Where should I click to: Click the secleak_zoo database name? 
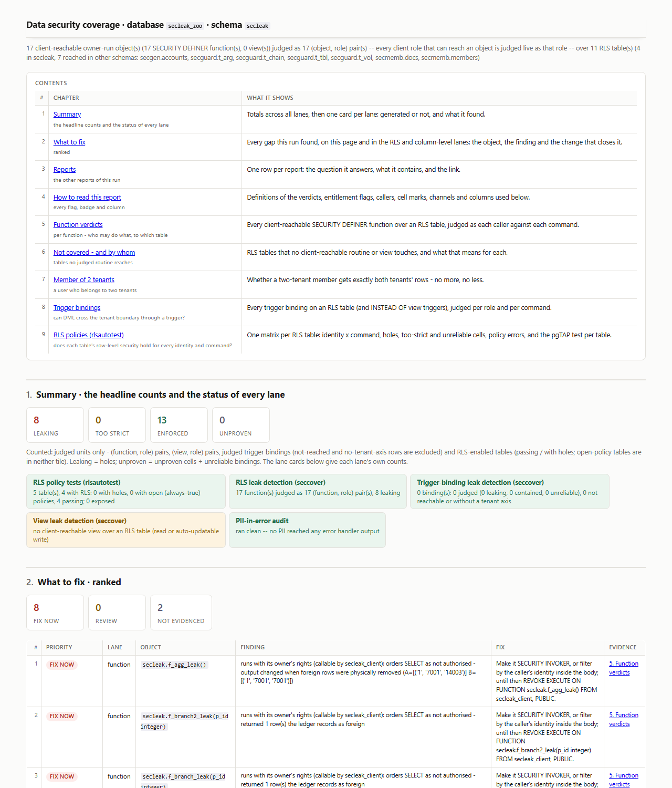point(185,26)
